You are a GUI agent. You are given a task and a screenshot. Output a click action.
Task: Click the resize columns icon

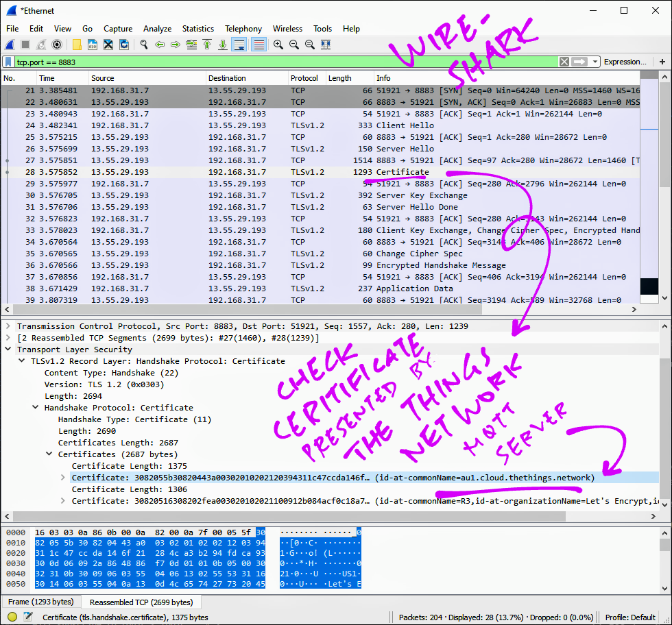click(326, 45)
